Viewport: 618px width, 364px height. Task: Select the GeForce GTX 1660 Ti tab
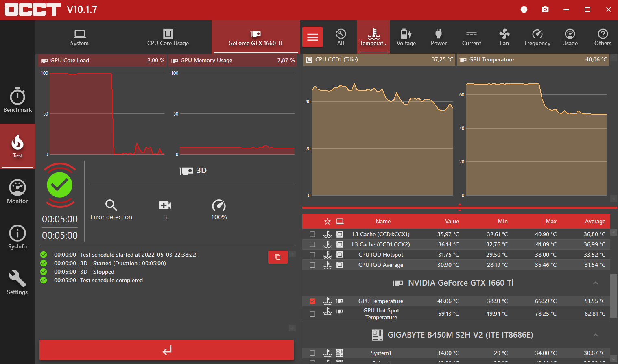255,37
